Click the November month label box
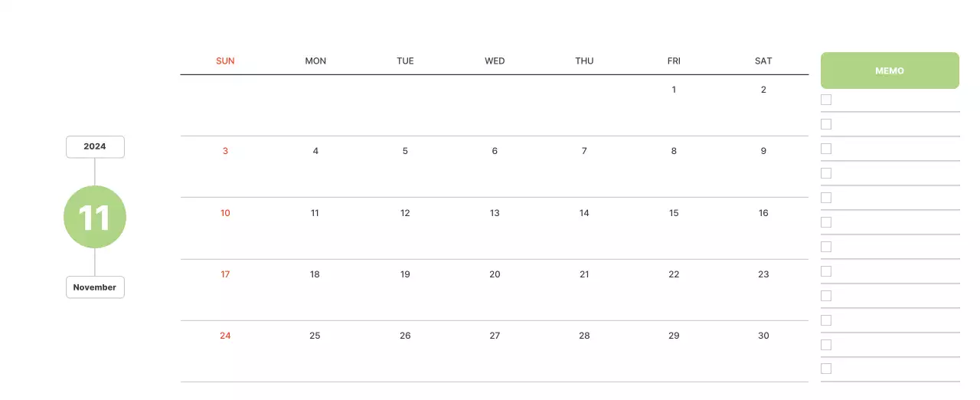This screenshot has width=980, height=400. pyautogui.click(x=95, y=287)
